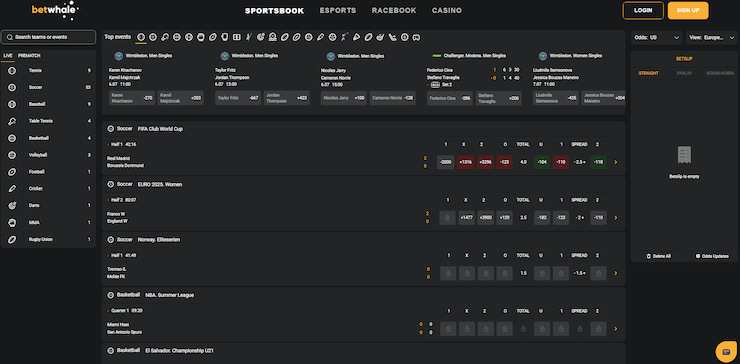Open Football in the live sports sidebar

(49, 172)
